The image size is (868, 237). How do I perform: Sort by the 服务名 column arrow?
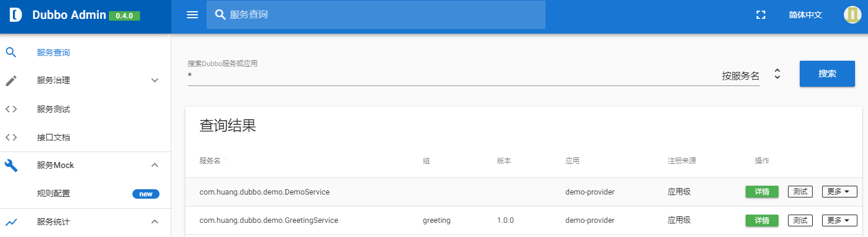pos(225,160)
